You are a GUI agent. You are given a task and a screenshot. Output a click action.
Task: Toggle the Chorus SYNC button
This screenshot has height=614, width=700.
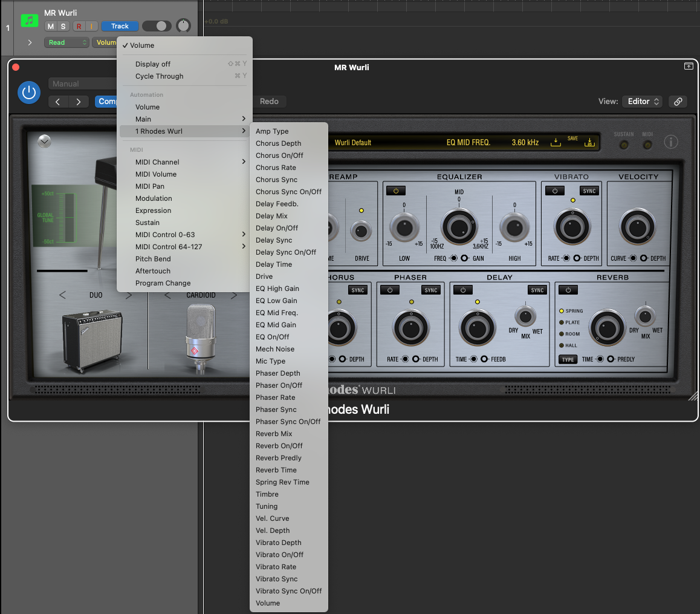(x=358, y=290)
